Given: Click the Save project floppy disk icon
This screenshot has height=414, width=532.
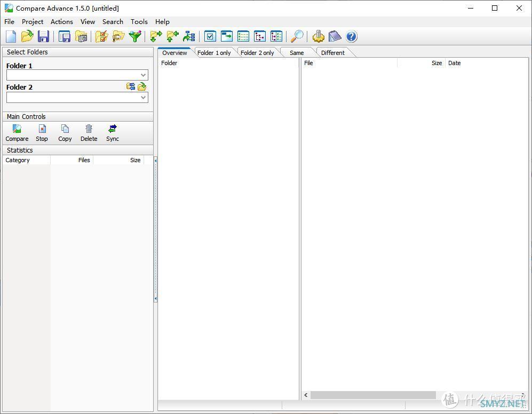Looking at the screenshot, I should coord(43,36).
